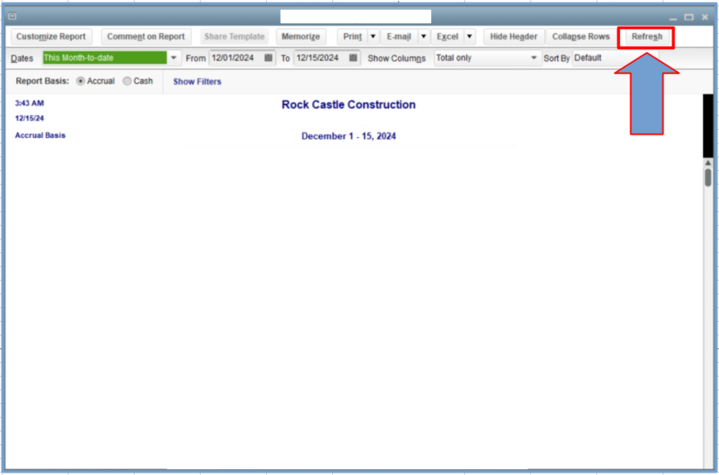Open the To date calendar picker

[353, 58]
